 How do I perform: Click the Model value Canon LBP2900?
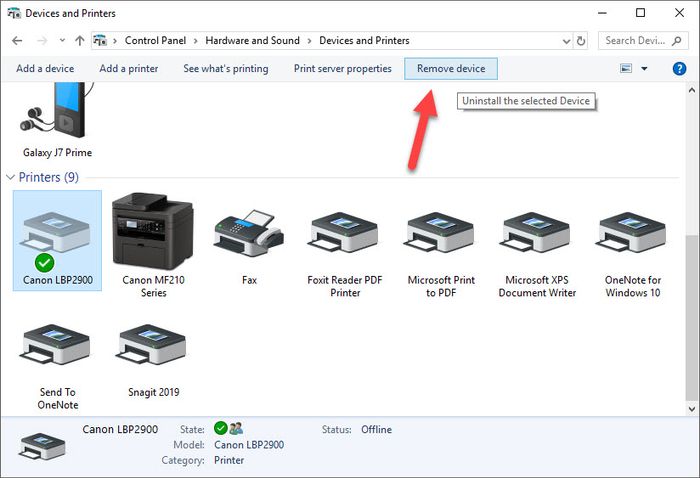249,445
